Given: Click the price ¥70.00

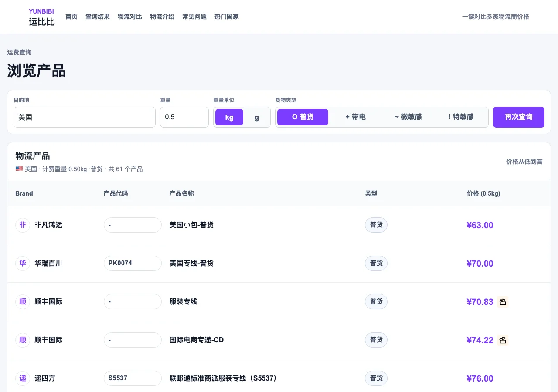Looking at the screenshot, I should pyautogui.click(x=480, y=264).
